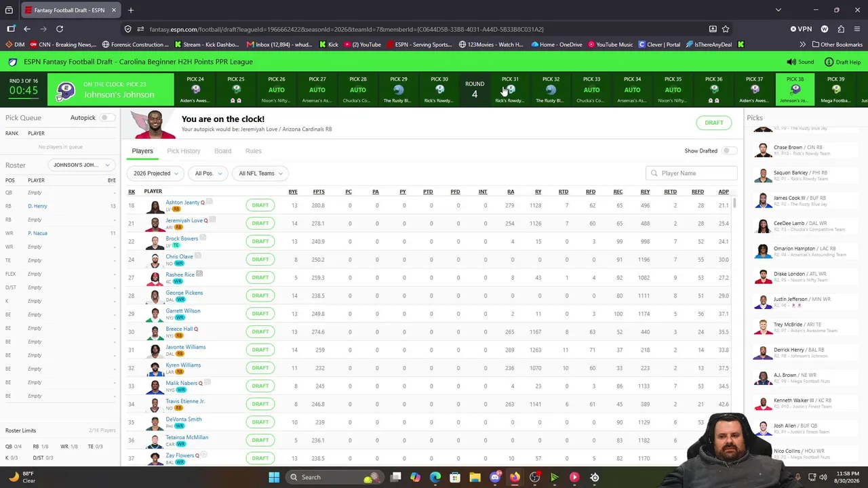Click the Pick 38 Johnson's Johnson helmet
This screenshot has width=868, height=488.
[x=795, y=89]
